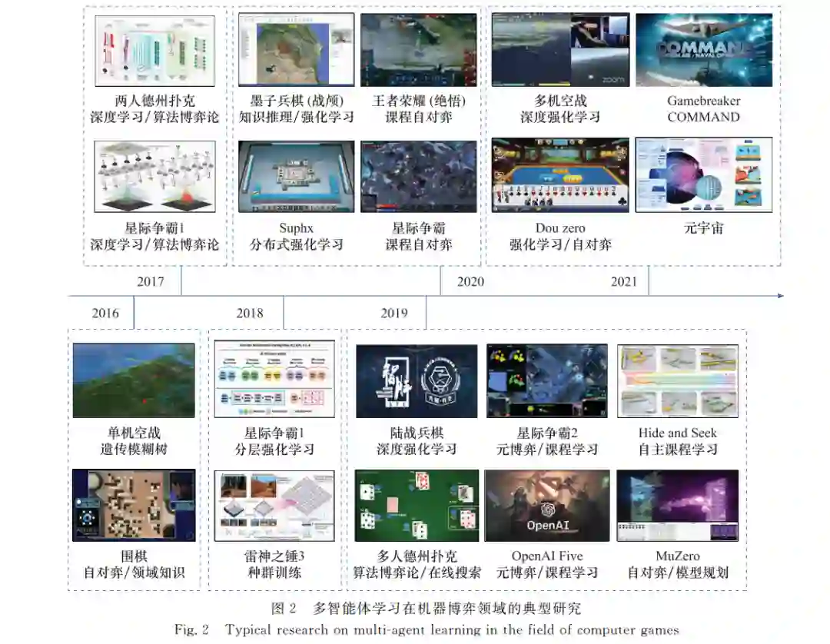Click the 多机空战 zoom screenshot
830x644 pixels.
coord(560,50)
